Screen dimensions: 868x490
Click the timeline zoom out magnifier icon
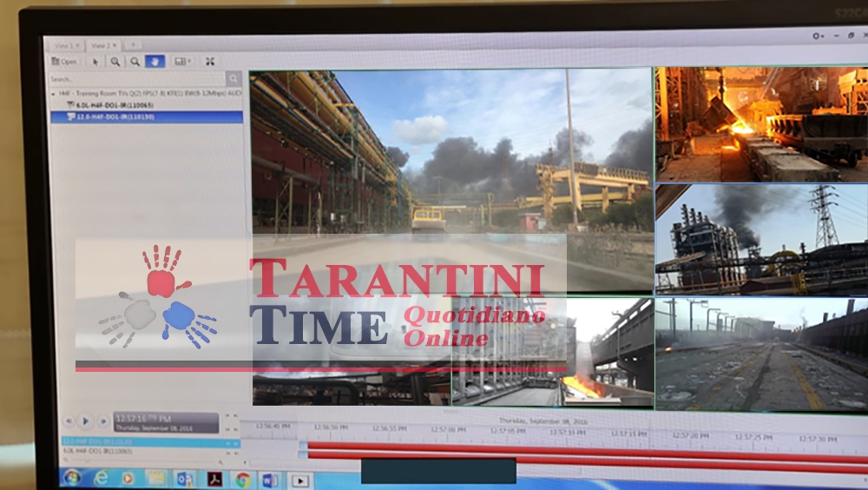click(66, 461)
